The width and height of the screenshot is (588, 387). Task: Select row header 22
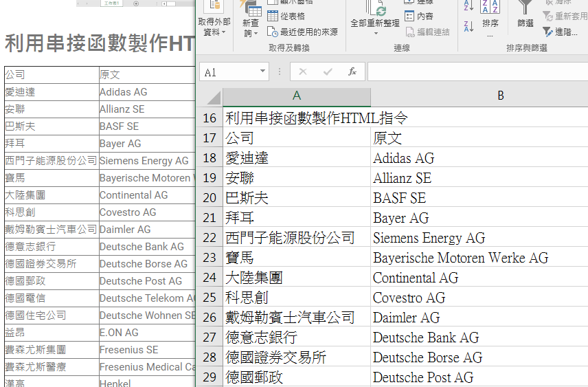tap(210, 238)
